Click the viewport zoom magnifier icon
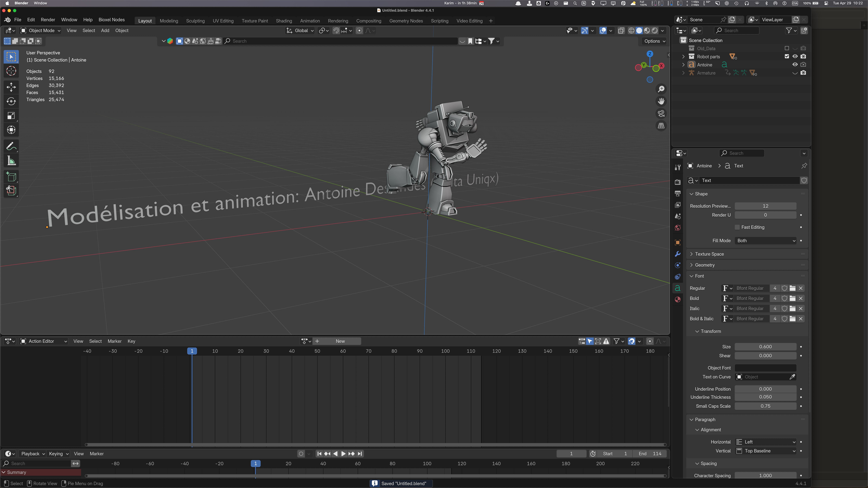The height and width of the screenshot is (488, 868). 661,89
